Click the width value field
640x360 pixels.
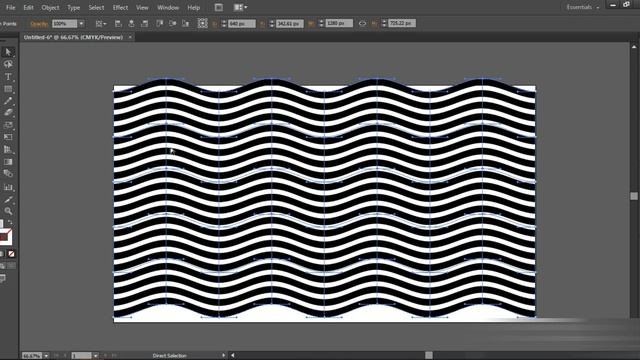click(339, 24)
